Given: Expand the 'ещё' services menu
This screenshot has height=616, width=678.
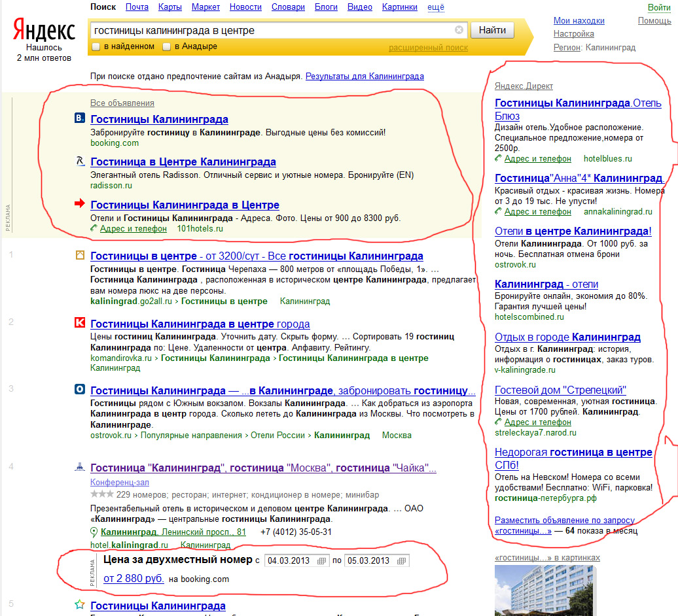Looking at the screenshot, I should pyautogui.click(x=435, y=7).
